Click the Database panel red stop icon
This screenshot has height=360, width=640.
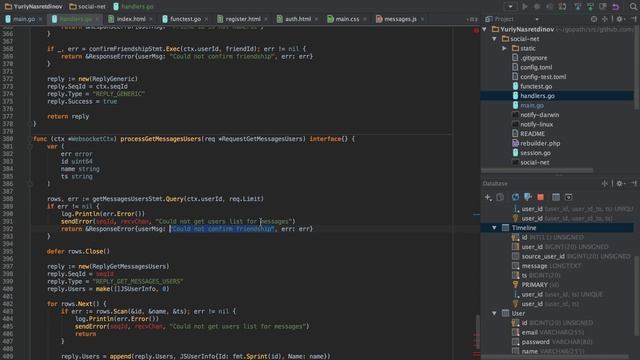tap(540, 198)
